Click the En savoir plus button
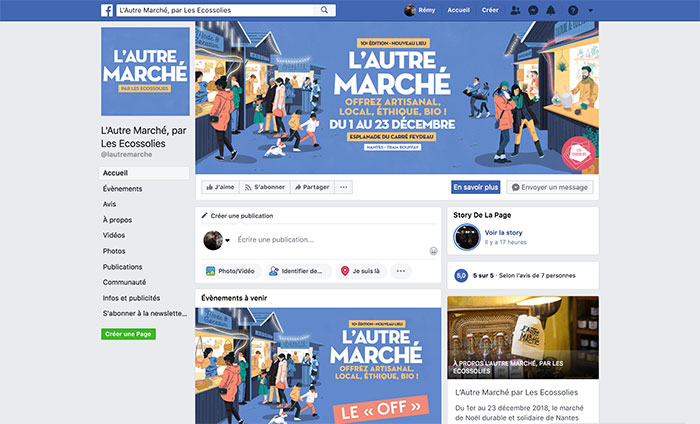Viewport: 700px width, 424px height. 475,187
